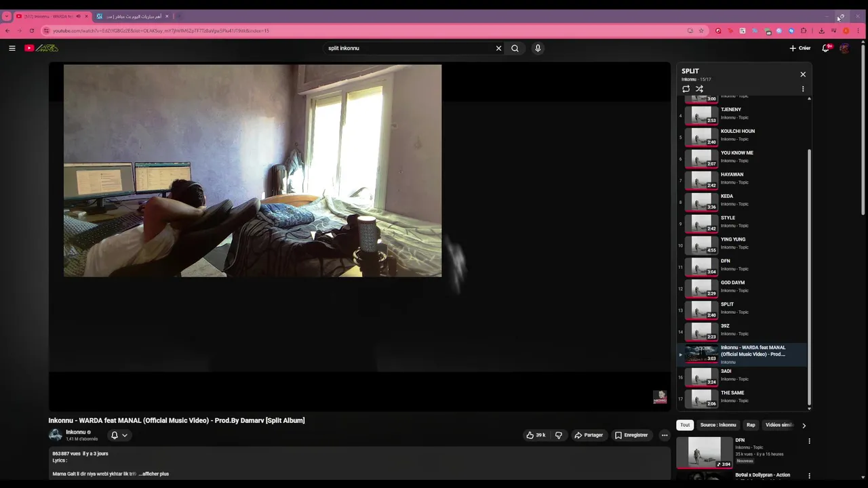Like the video with 39 k

tap(536, 435)
